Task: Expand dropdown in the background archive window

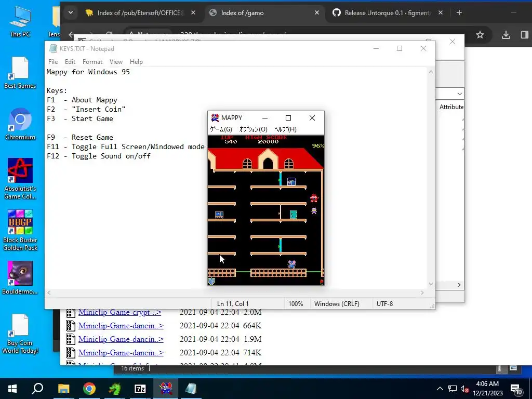Action: pos(459,94)
